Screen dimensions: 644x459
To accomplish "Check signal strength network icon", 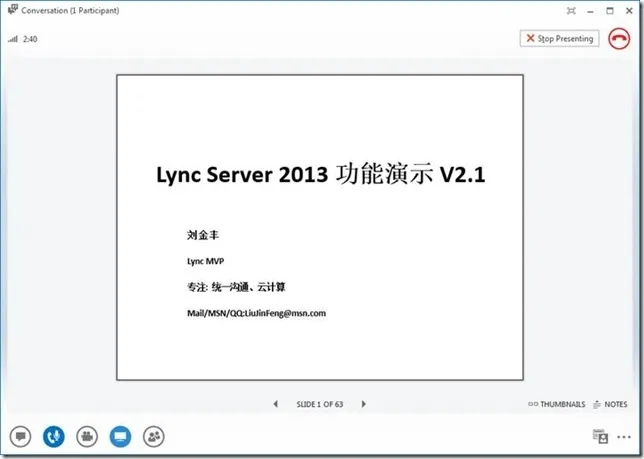I will [13, 39].
